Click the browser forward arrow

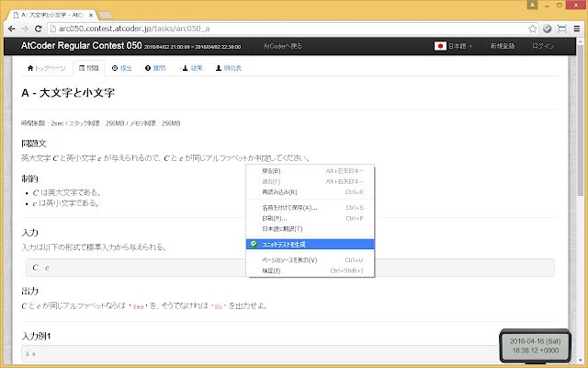click(x=25, y=29)
